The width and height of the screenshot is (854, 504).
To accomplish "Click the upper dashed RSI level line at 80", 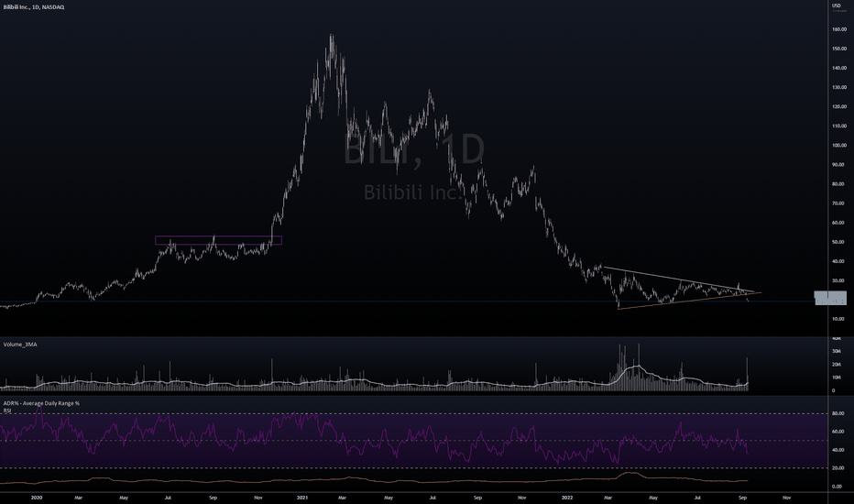I will click(414, 413).
